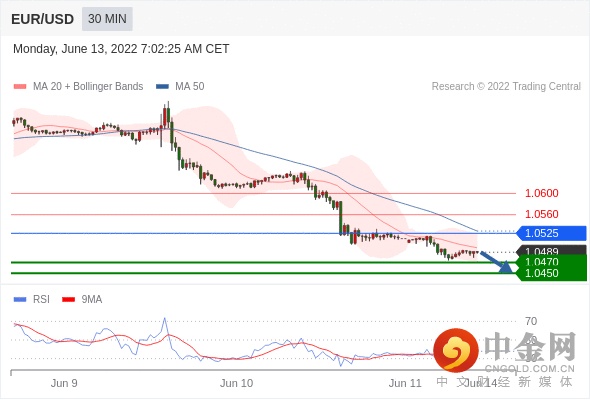Click the Jun 9 date marker

64,383
